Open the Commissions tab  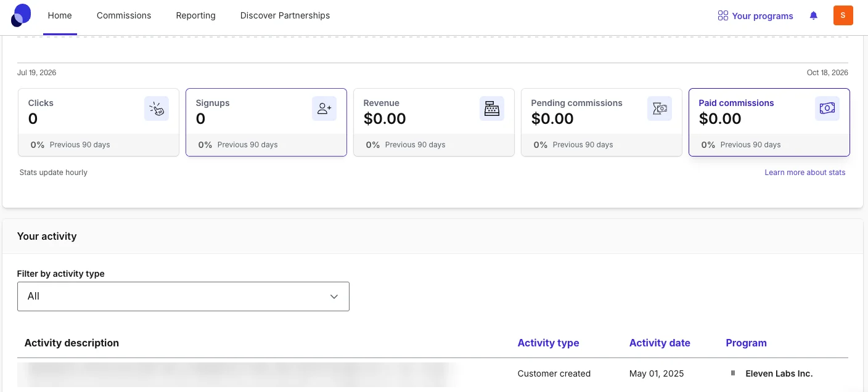124,16
